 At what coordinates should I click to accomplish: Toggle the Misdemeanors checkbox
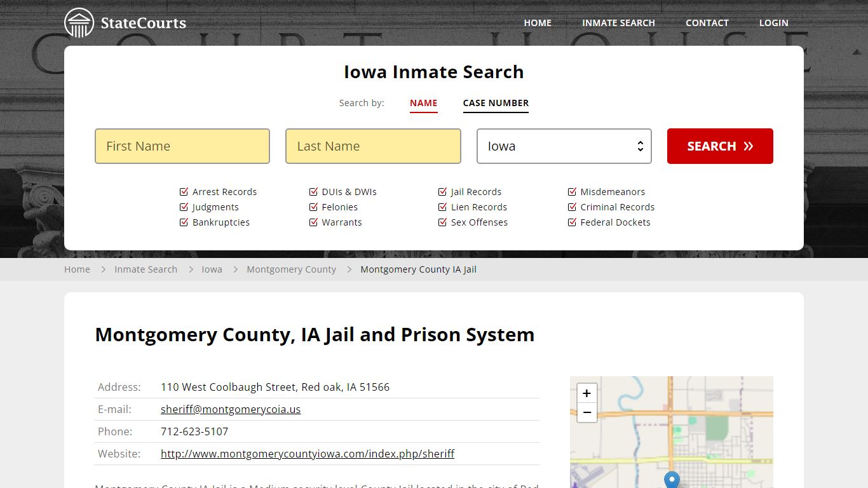tap(572, 192)
